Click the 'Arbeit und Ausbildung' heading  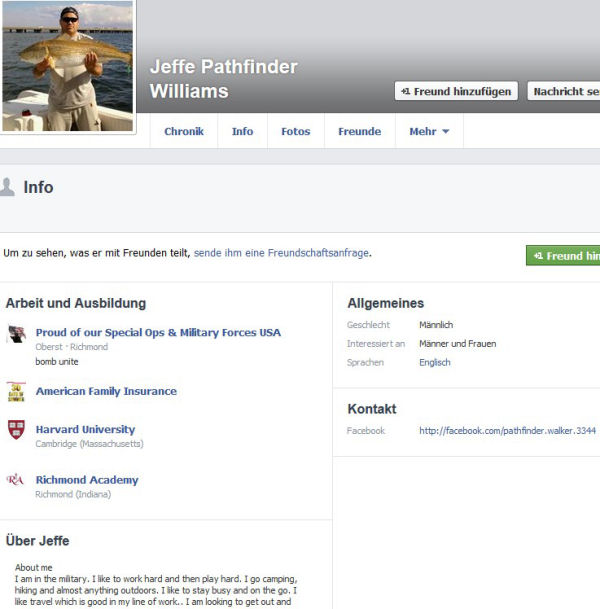(76, 303)
